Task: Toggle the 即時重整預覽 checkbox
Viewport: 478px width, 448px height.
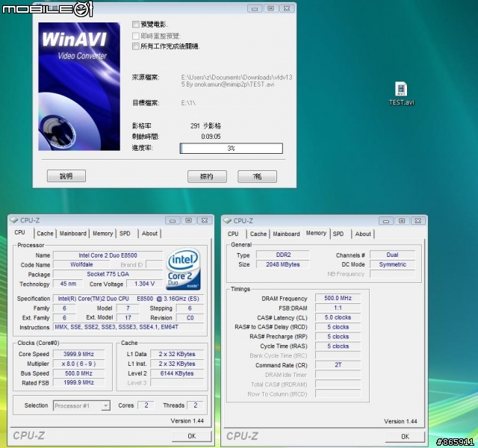Action: (136, 36)
